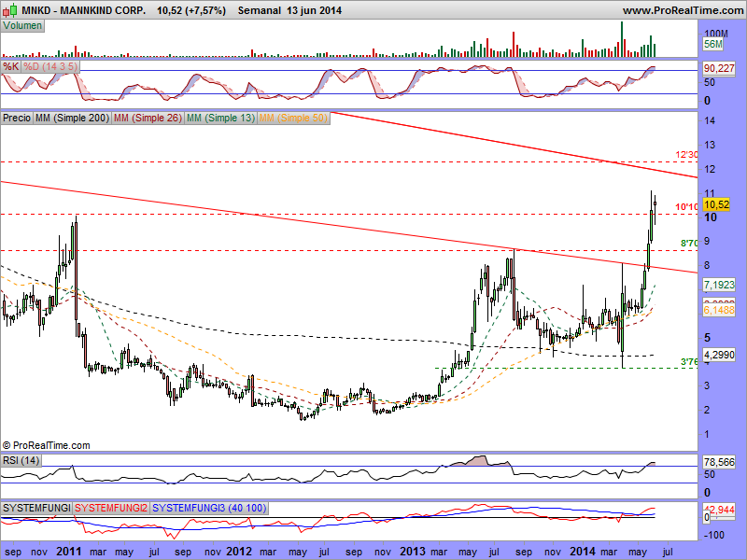Image resolution: width=747 pixels, height=560 pixels.
Task: Select the Precio label in price panel
Action: click(17, 118)
